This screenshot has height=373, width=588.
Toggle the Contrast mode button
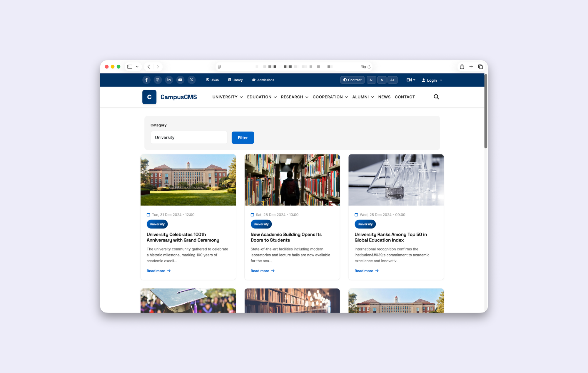pos(352,80)
